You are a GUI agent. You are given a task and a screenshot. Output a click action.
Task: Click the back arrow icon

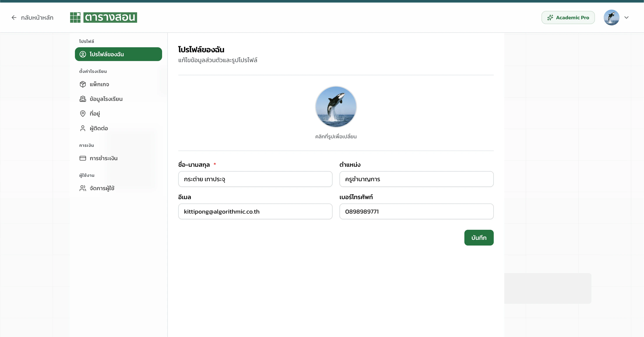(14, 18)
